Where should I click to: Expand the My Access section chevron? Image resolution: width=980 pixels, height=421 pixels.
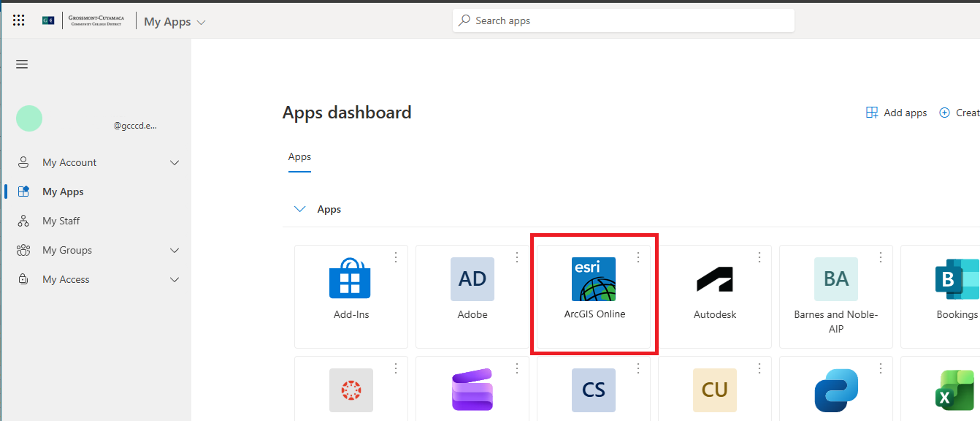(175, 279)
